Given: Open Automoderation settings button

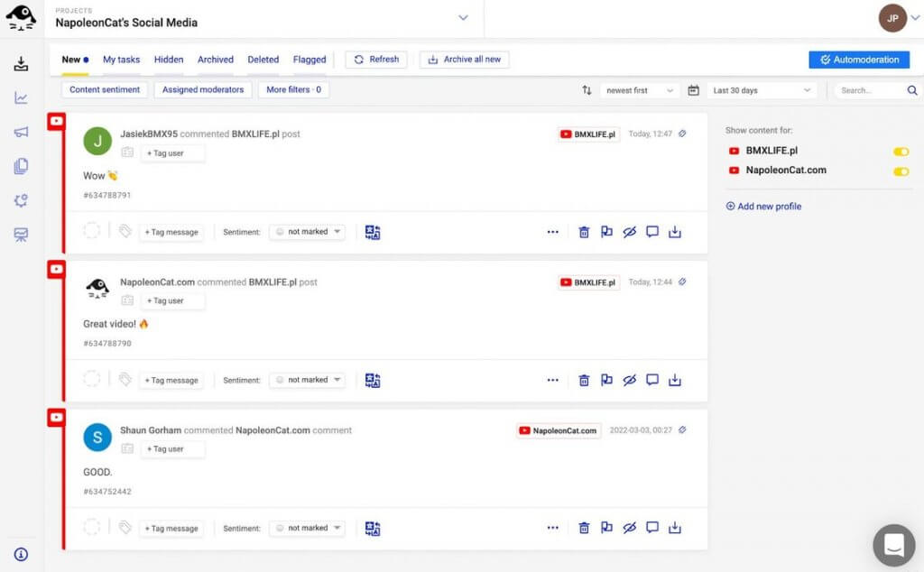Looking at the screenshot, I should click(859, 60).
